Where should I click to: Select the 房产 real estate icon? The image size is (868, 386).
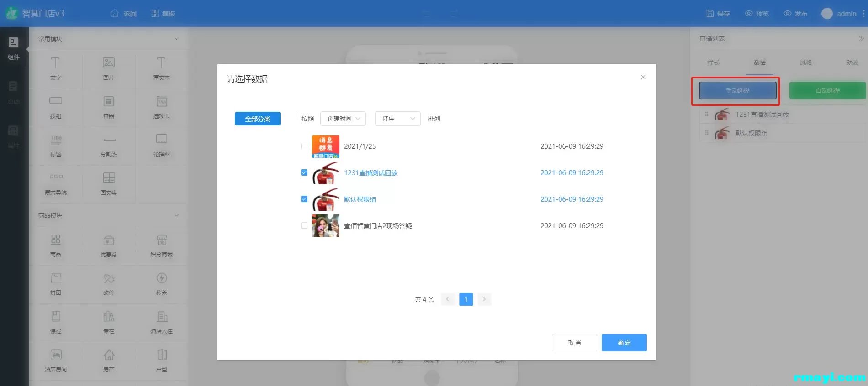click(x=109, y=355)
